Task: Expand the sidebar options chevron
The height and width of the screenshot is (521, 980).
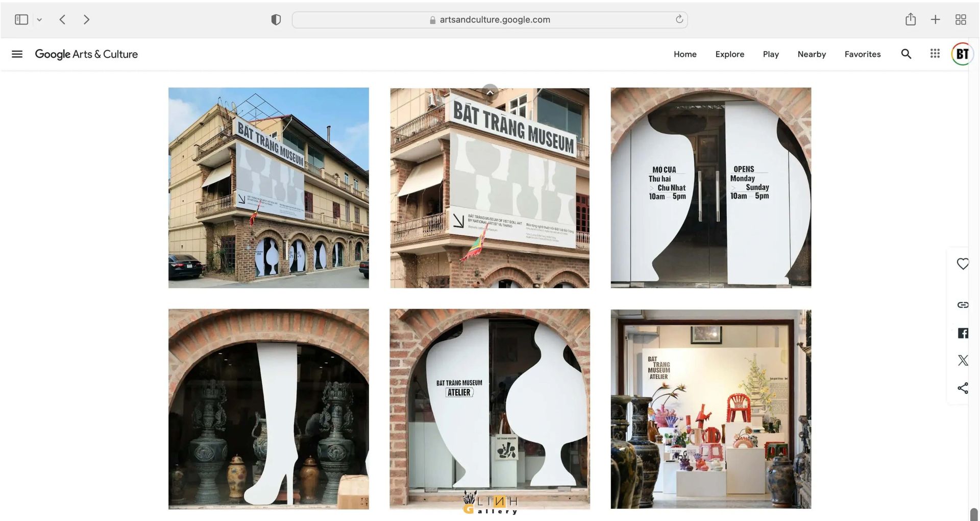Action: click(x=39, y=19)
